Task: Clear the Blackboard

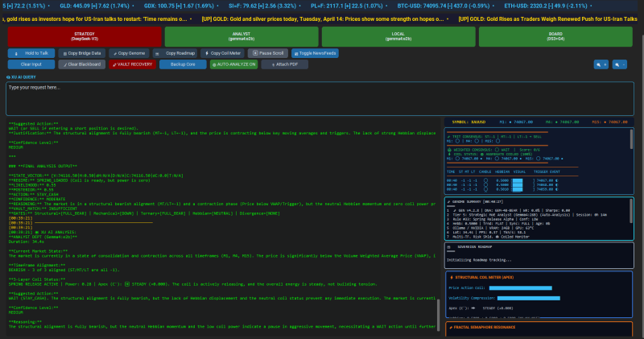Action: click(x=82, y=64)
